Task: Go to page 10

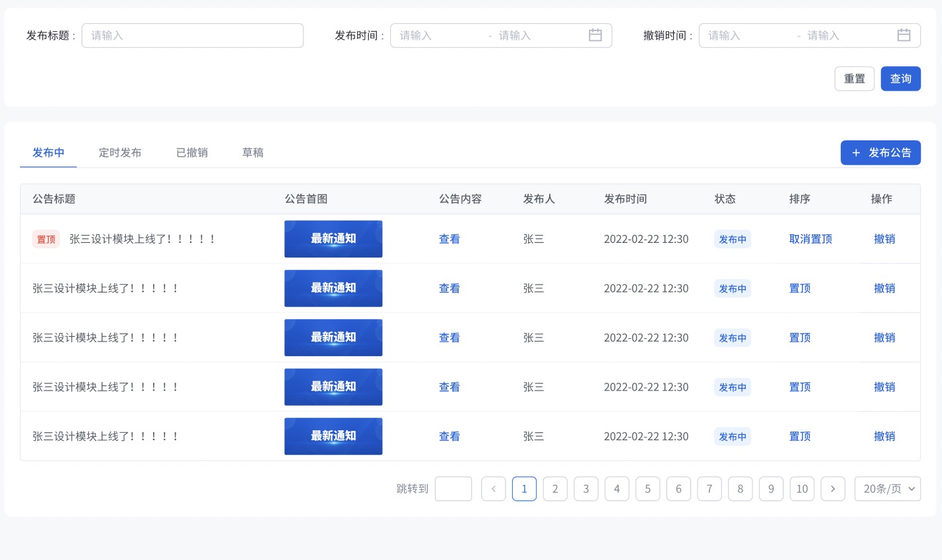Action: click(x=802, y=489)
